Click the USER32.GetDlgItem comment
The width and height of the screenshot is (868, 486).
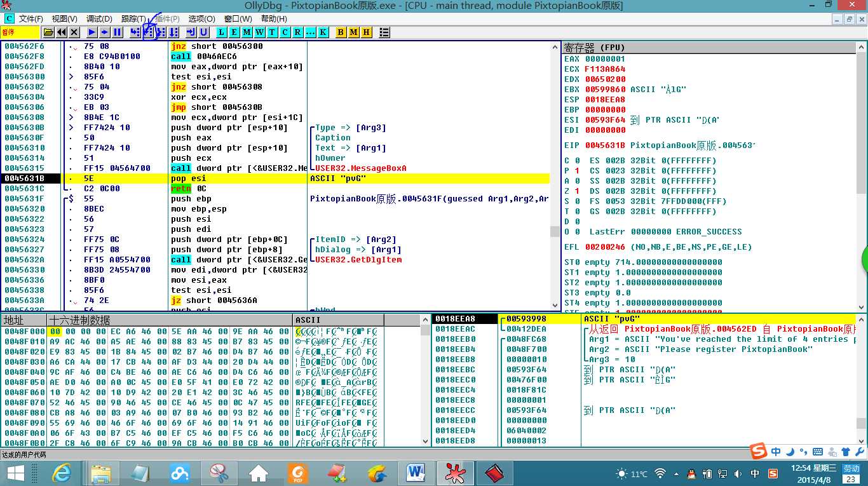(x=358, y=260)
